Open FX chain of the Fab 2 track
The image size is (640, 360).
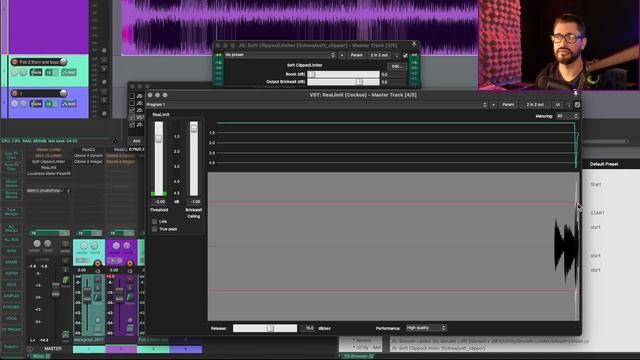pyautogui.click(x=49, y=72)
